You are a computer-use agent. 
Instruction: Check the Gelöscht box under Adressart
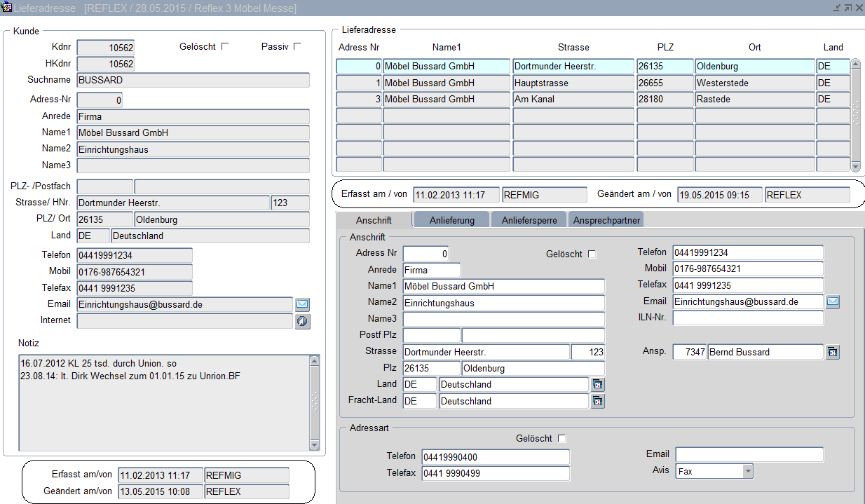pos(561,439)
